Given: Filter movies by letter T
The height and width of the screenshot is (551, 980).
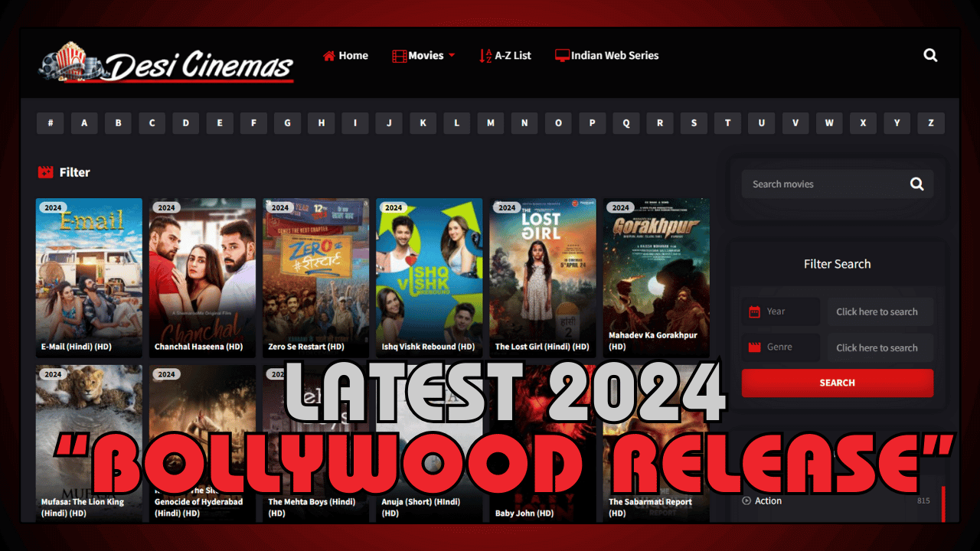Looking at the screenshot, I should point(727,123).
